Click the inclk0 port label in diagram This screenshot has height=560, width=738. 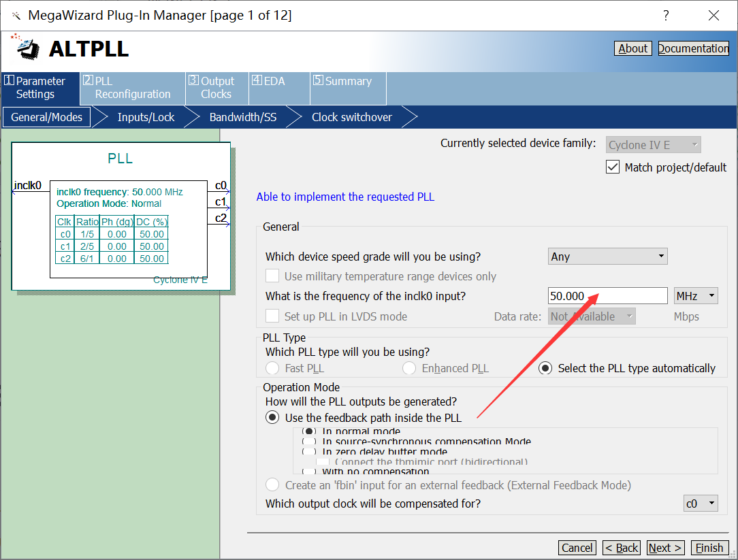coord(28,185)
